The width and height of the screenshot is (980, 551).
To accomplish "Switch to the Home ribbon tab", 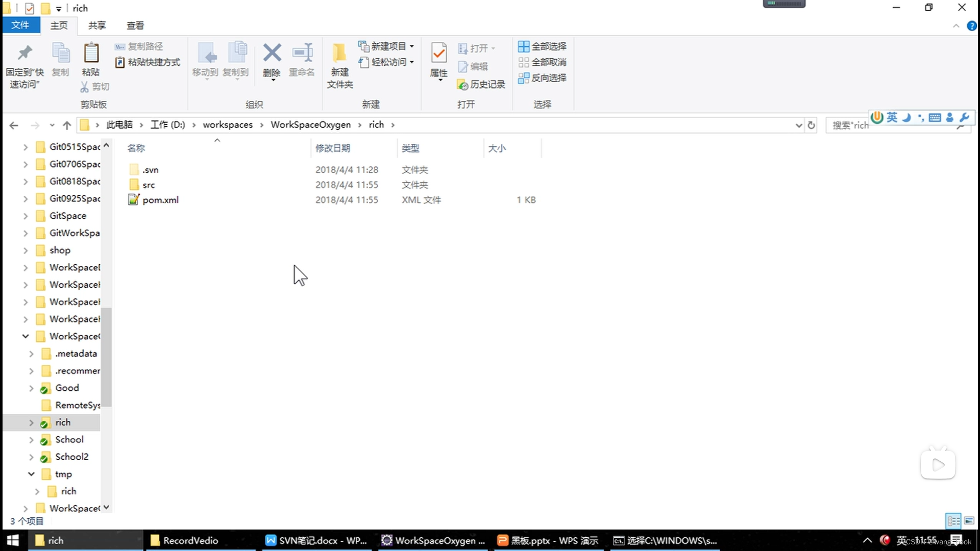I will 59,26.
